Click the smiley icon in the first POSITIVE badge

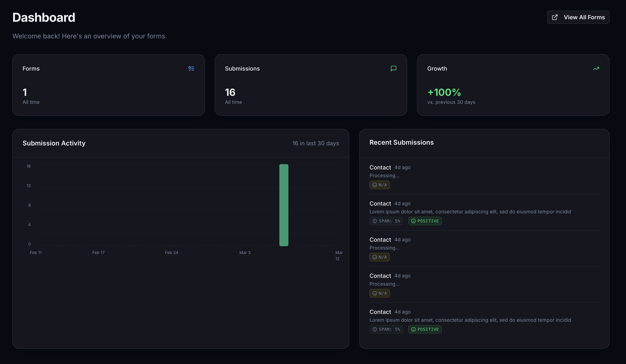pos(413,221)
